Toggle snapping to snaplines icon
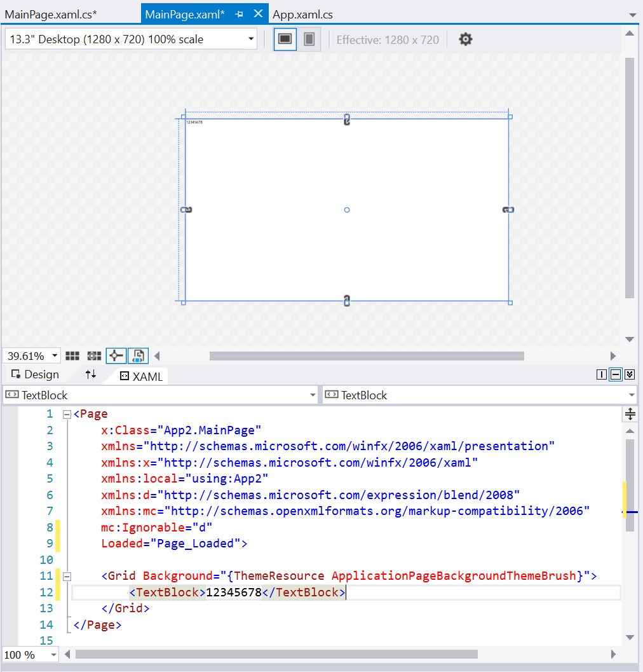The width and height of the screenshot is (643, 672). 116,356
